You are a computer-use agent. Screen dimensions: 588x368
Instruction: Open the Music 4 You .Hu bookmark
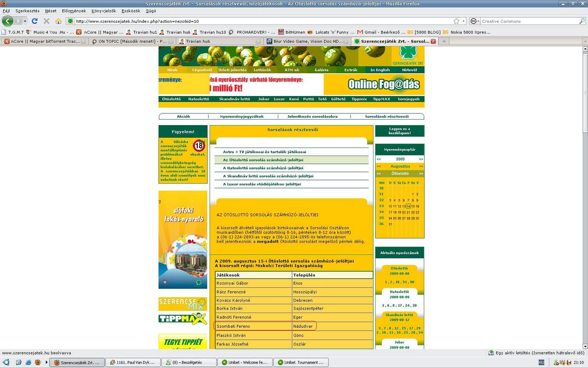(50, 32)
